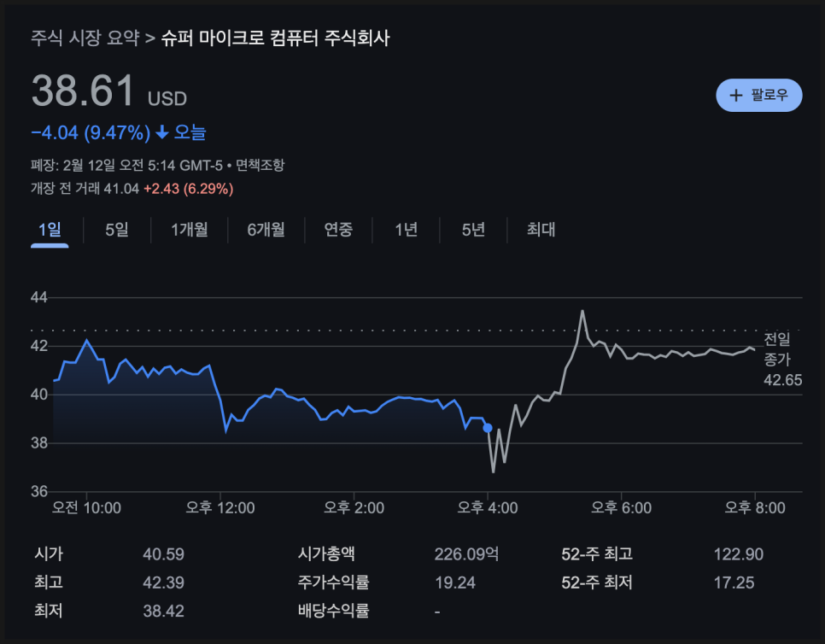Switch to the 1년 range tab
825x644 pixels.
tap(407, 230)
